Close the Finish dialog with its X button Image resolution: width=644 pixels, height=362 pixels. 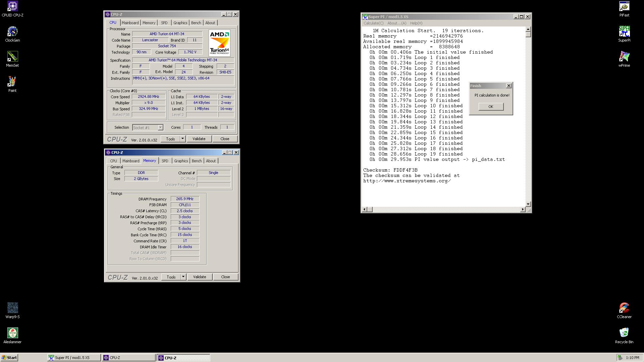point(508,86)
